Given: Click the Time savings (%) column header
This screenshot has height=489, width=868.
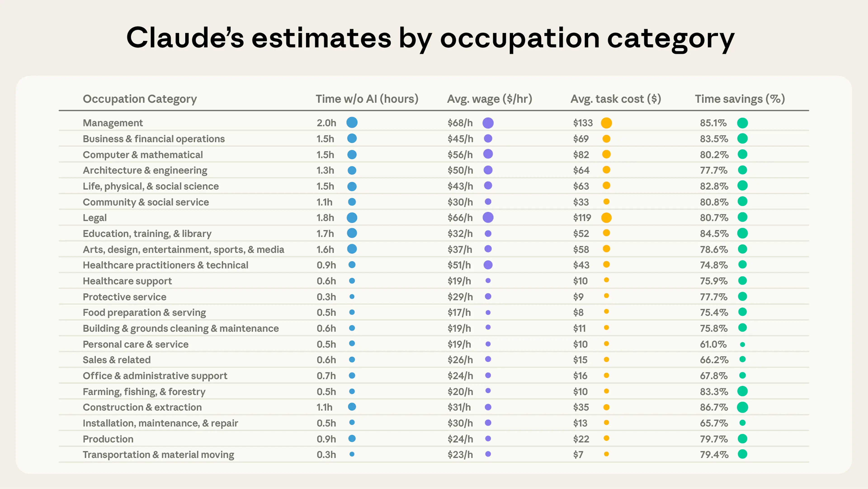Looking at the screenshot, I should point(740,99).
